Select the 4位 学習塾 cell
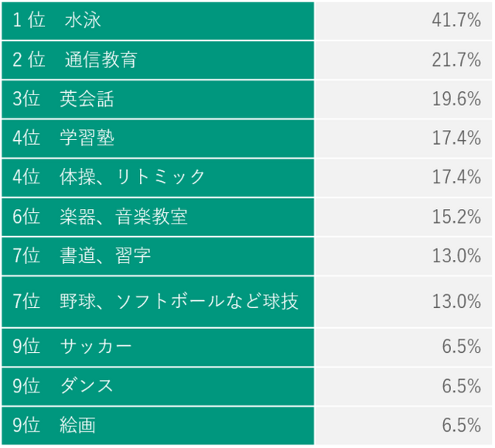This screenshot has width=495, height=448. coord(63,138)
